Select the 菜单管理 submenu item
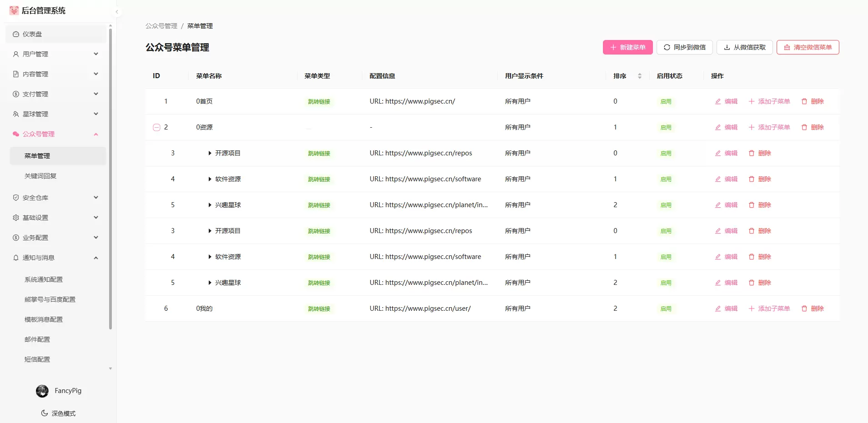 click(58, 156)
